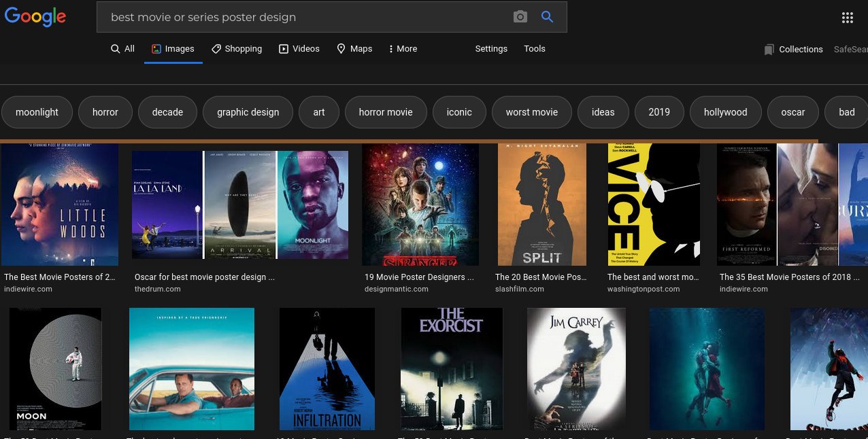Choose the horror movie chip

click(386, 112)
